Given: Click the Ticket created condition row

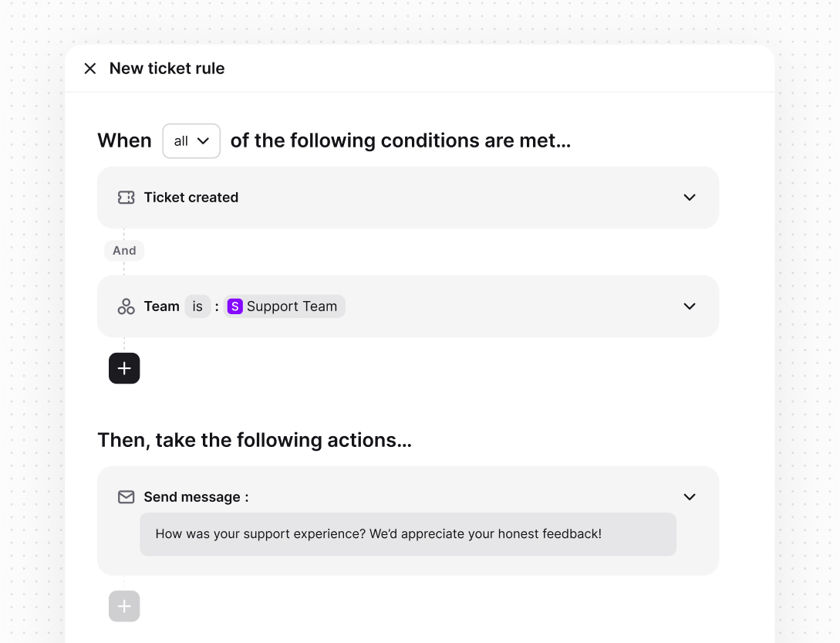Looking at the screenshot, I should point(407,197).
